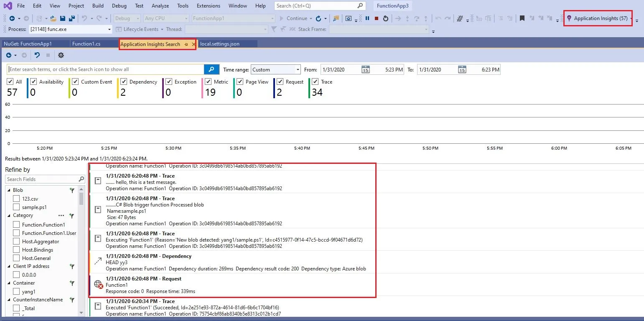Uncheck the Metric filter checkbox
Viewport: 644px width, 321px height.
pyautogui.click(x=208, y=82)
